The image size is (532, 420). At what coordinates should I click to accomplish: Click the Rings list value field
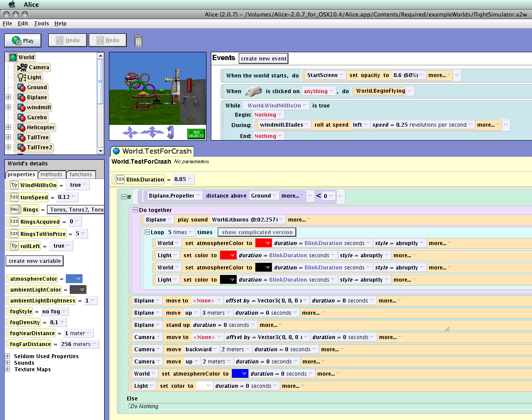click(x=75, y=210)
